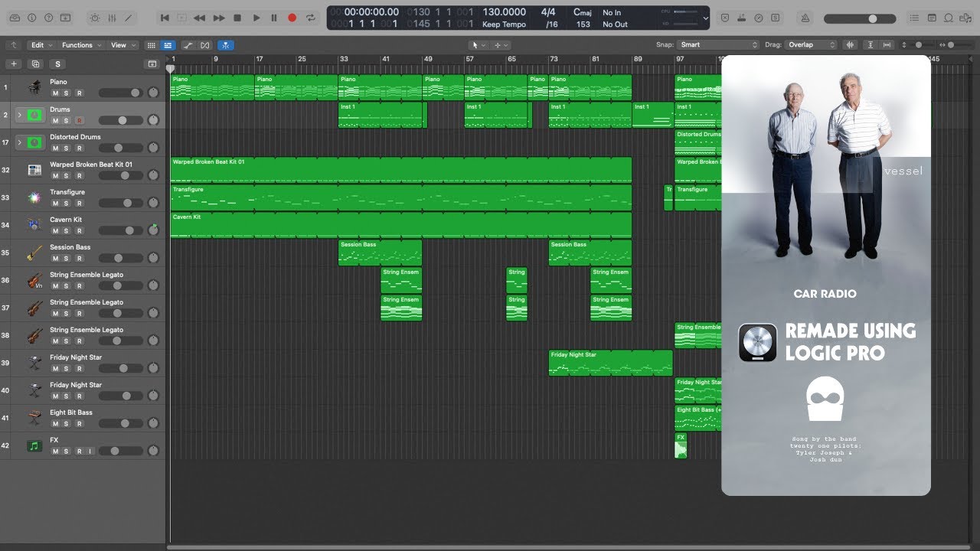Screen dimensions: 980x551
Task: Open the Loop Browser
Action: (x=949, y=17)
